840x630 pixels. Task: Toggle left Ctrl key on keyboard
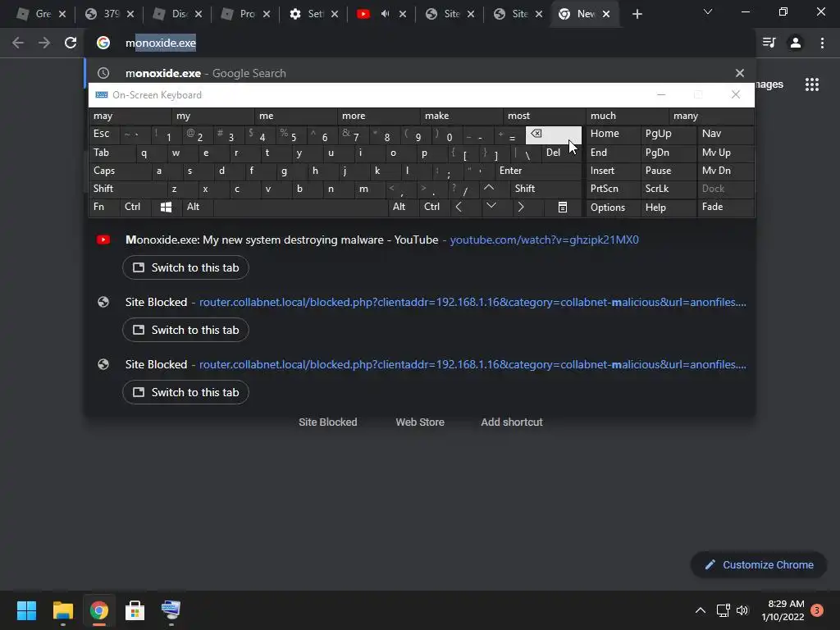(135, 207)
